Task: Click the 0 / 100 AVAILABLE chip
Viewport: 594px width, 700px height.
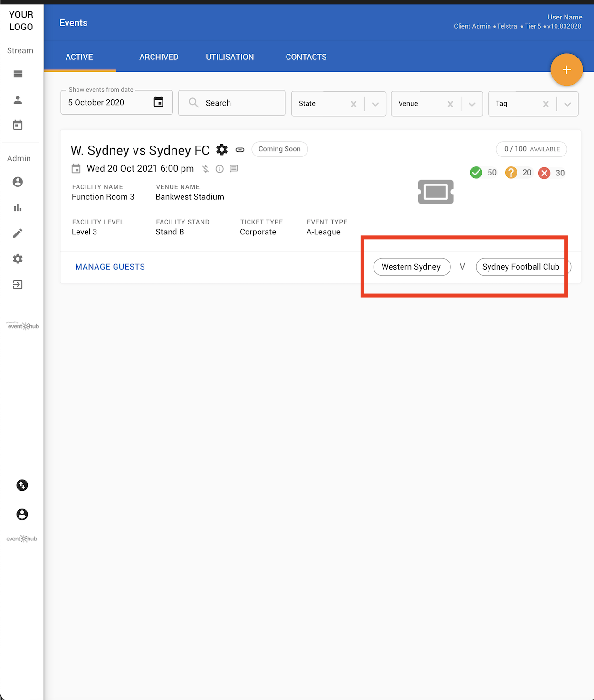Action: point(531,149)
